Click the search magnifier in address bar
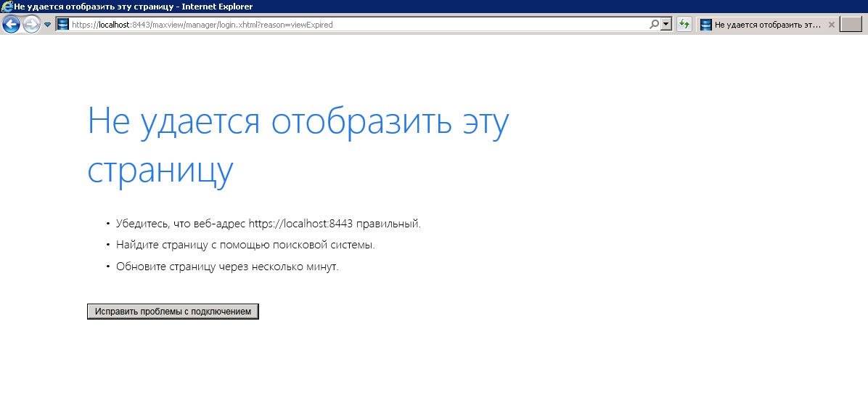The width and height of the screenshot is (868, 414). click(655, 25)
